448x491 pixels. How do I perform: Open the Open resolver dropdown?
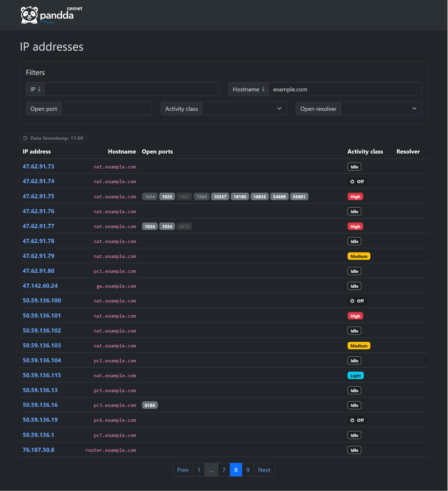pos(381,109)
